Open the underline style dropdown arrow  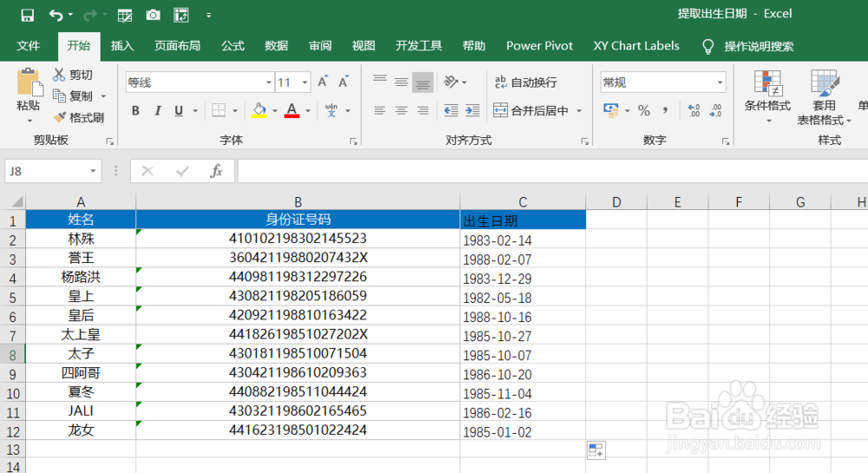pyautogui.click(x=194, y=111)
